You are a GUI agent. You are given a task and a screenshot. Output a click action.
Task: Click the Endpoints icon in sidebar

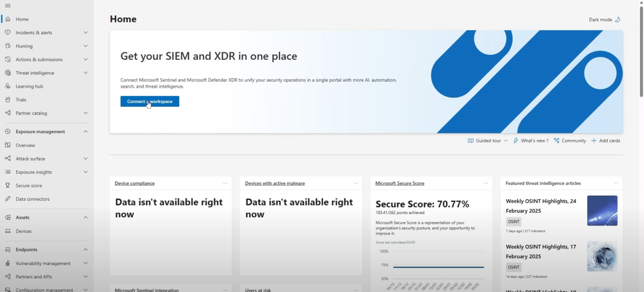pyautogui.click(x=7, y=249)
